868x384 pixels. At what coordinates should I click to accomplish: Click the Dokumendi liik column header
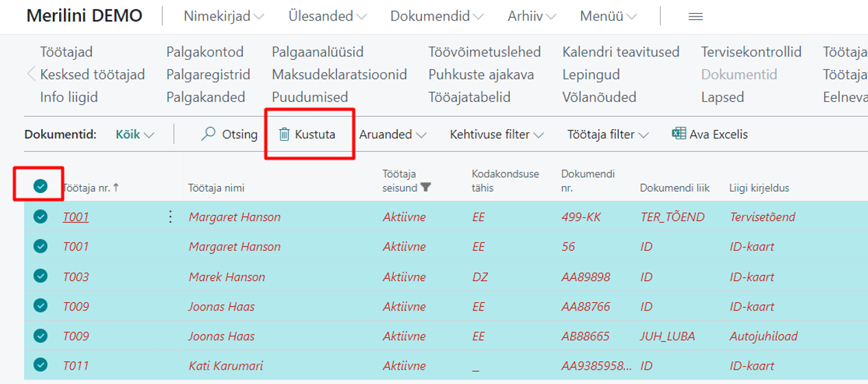(x=675, y=188)
